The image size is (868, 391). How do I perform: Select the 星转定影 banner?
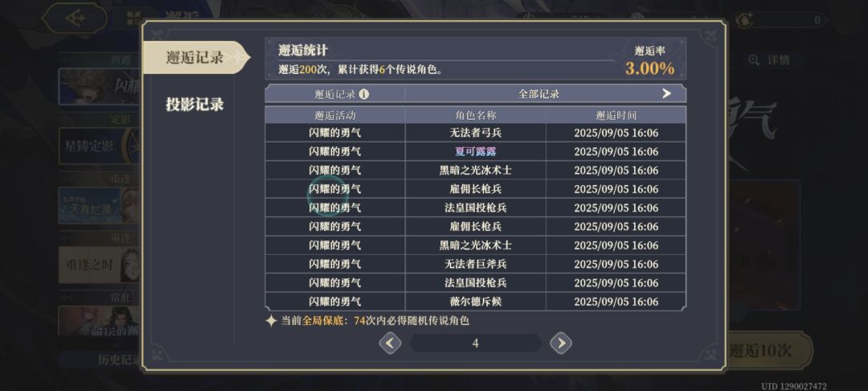click(x=98, y=146)
